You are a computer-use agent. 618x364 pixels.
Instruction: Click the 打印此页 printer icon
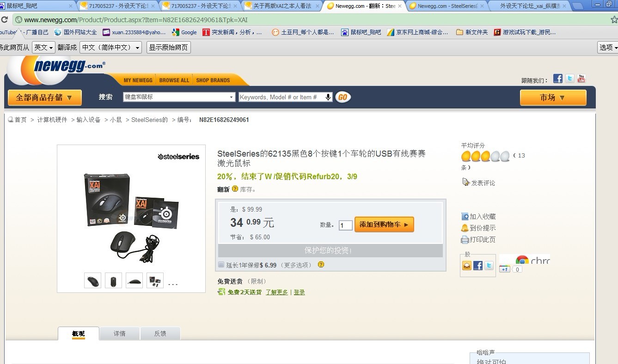coord(465,240)
